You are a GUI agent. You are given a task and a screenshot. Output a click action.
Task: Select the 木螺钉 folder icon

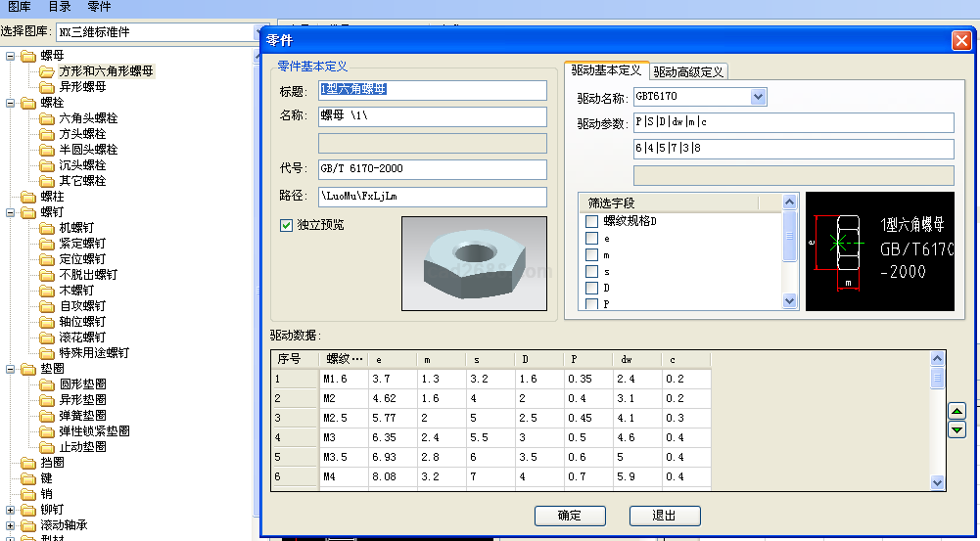point(47,290)
